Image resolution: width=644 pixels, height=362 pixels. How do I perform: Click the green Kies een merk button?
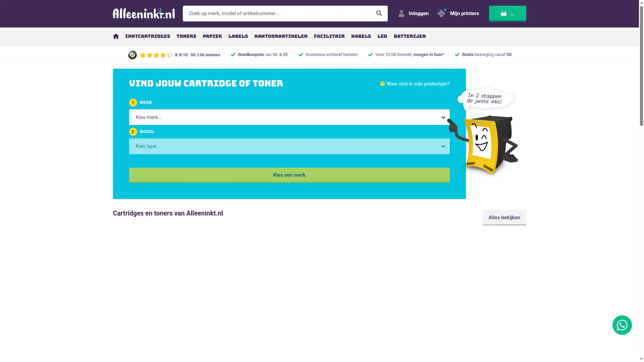click(289, 175)
